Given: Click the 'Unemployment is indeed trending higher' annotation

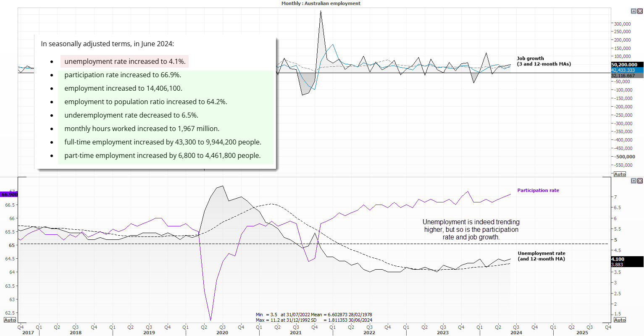Looking at the screenshot, I should point(471,229).
